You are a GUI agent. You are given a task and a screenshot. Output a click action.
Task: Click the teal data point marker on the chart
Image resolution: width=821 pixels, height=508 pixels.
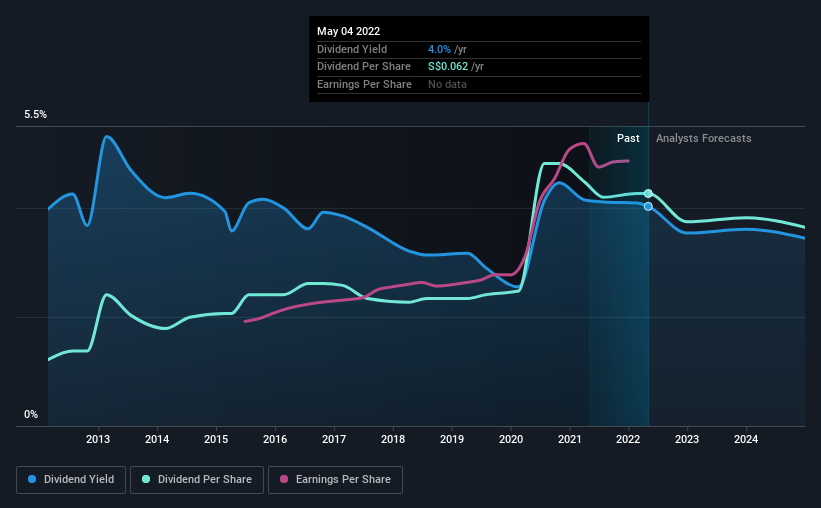click(648, 193)
